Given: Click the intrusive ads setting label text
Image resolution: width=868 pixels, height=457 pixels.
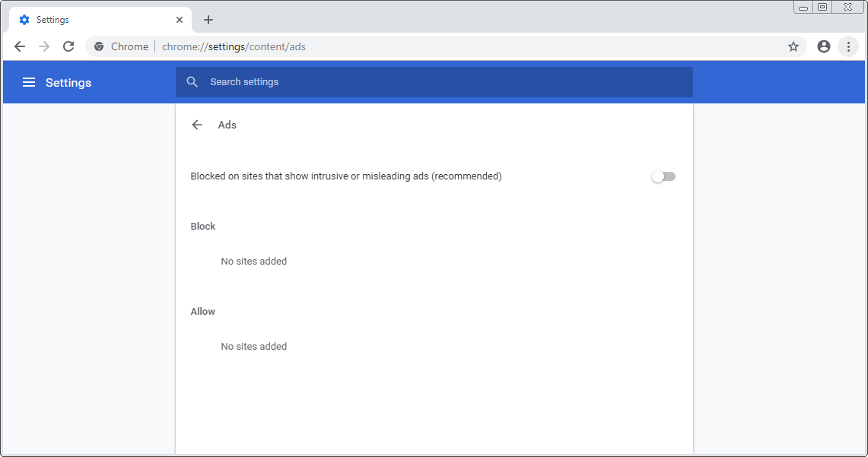Looking at the screenshot, I should point(346,176).
